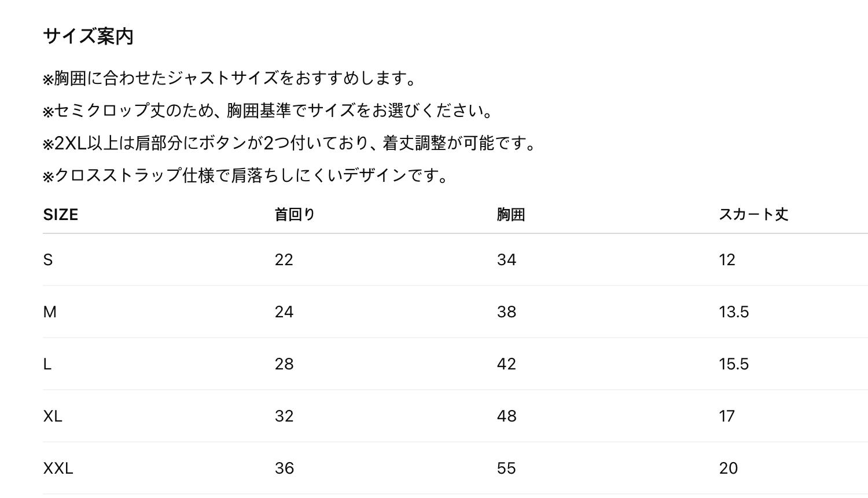Click the セミクロップ丈 note line
Viewport: 868px width, 498px height.
[268, 111]
